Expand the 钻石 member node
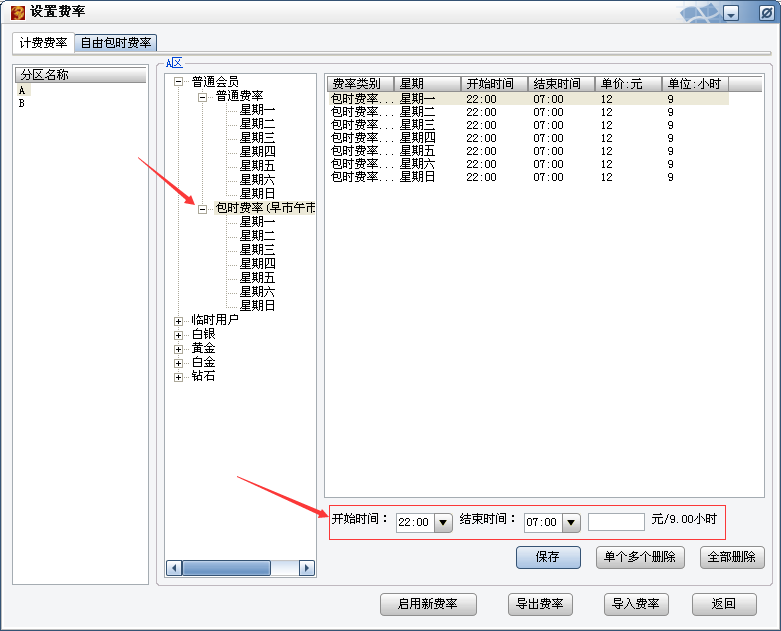 pyautogui.click(x=179, y=377)
